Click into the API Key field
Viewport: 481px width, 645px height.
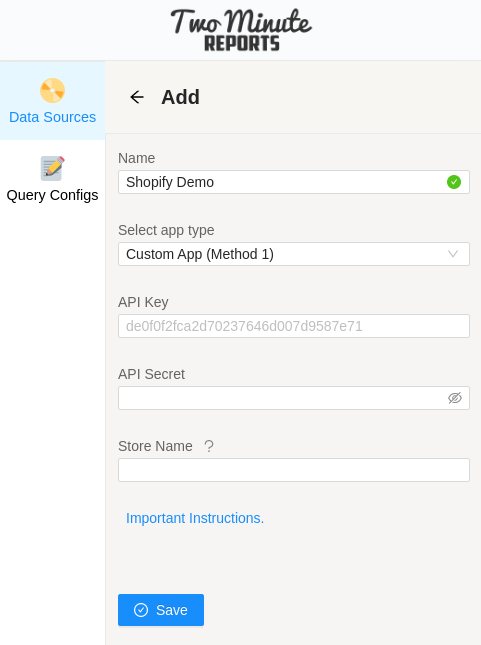[294, 326]
